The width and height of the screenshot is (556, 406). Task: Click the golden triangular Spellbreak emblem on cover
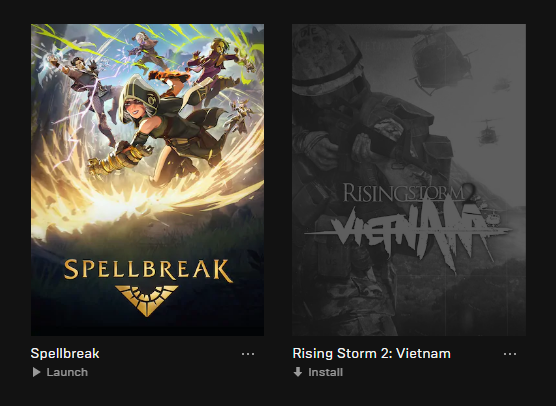pyautogui.click(x=146, y=300)
